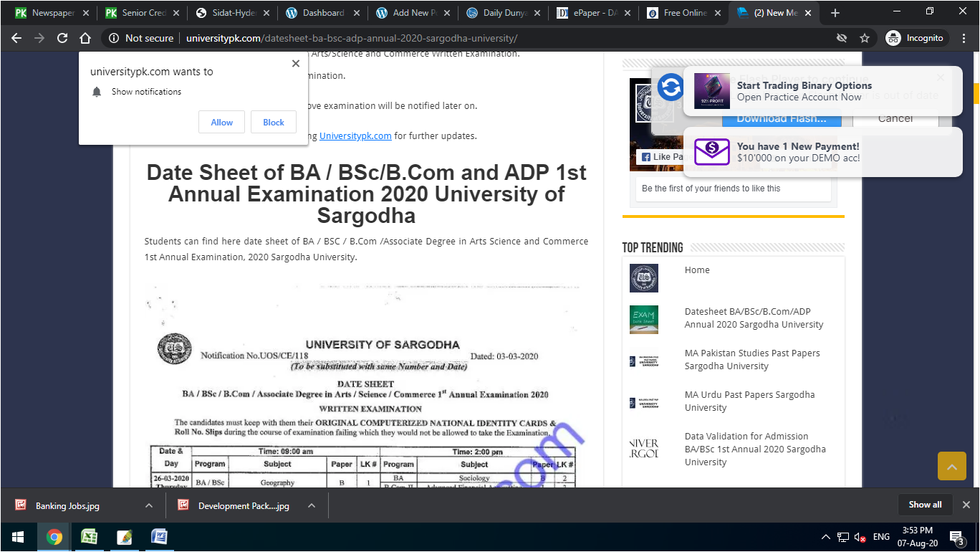Open the You have 1 New Payment ad
This screenshot has width=980, height=552.
(x=822, y=152)
